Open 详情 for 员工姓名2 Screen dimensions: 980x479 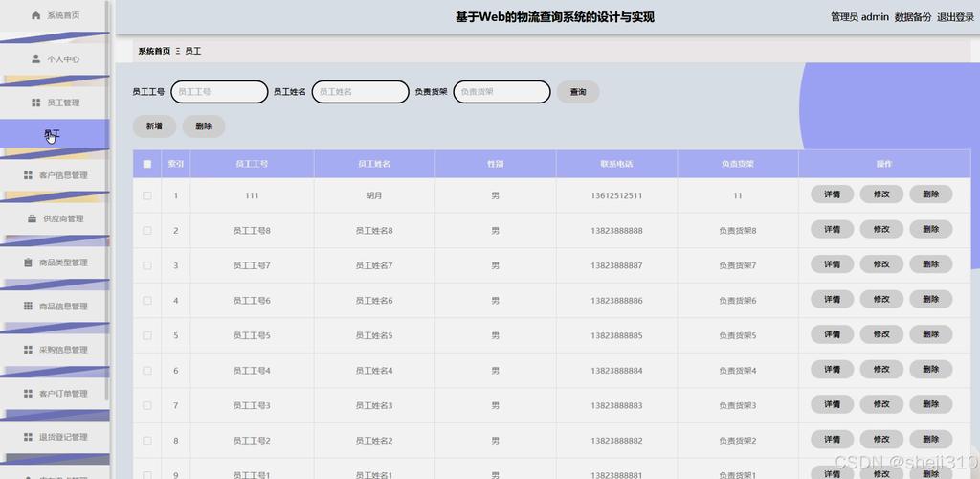click(x=832, y=440)
